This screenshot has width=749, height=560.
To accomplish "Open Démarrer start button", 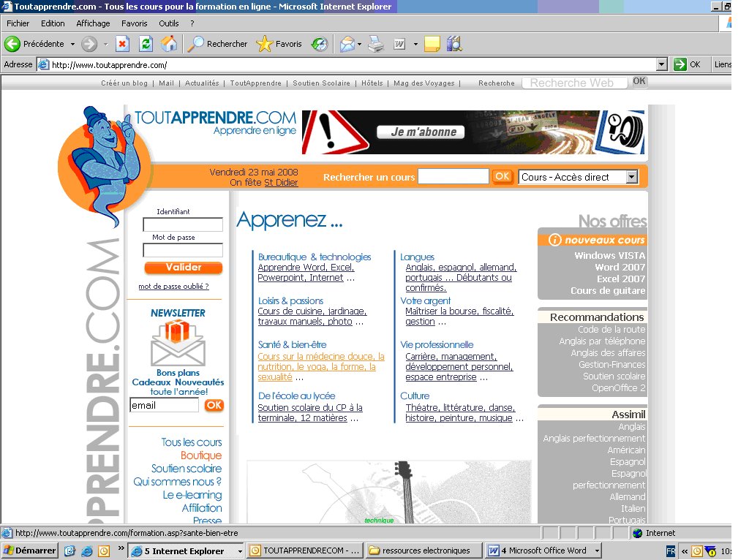I will coord(29,550).
